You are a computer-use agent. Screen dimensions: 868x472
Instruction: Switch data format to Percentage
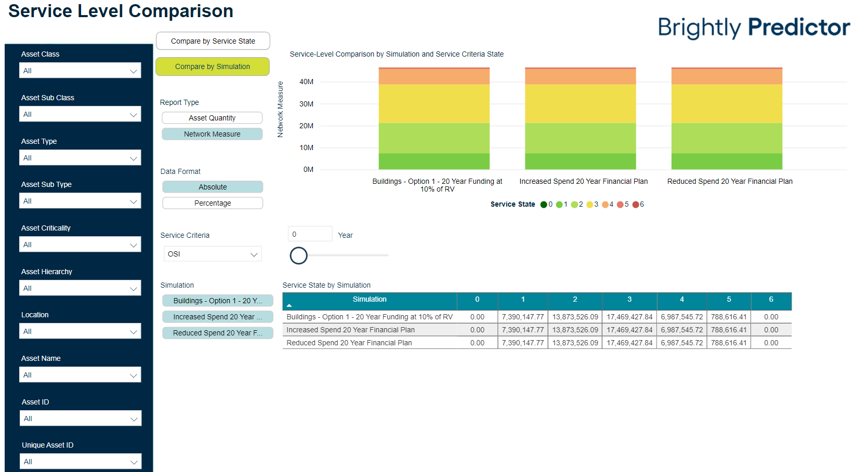[213, 203]
